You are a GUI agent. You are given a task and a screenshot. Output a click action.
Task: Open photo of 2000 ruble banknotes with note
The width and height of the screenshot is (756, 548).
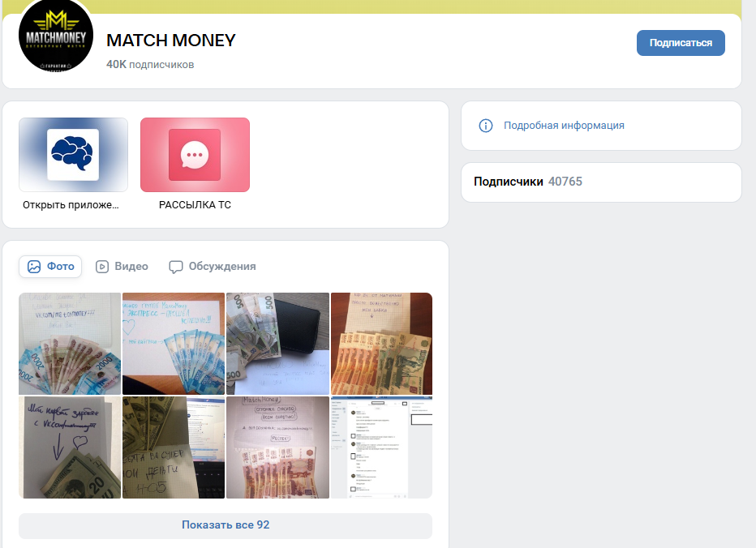tap(70, 344)
